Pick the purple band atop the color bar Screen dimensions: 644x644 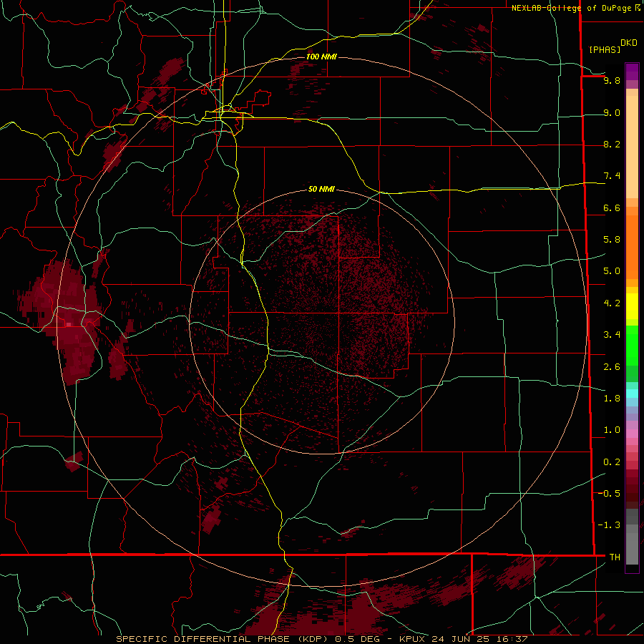[632, 72]
